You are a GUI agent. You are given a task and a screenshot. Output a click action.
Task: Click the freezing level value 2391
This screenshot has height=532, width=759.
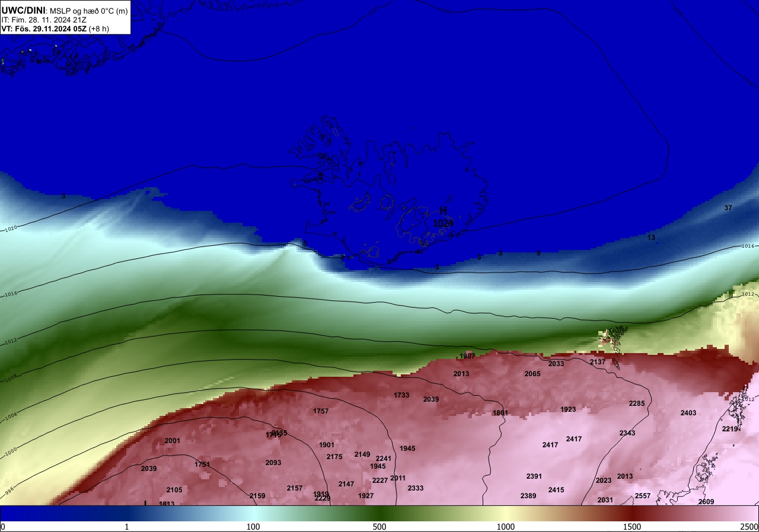click(534, 476)
